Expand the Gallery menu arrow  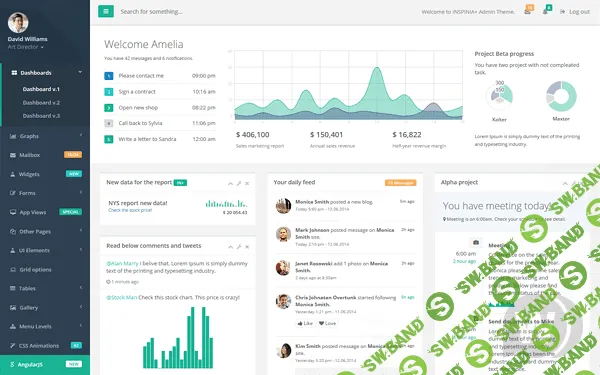pyautogui.click(x=81, y=307)
